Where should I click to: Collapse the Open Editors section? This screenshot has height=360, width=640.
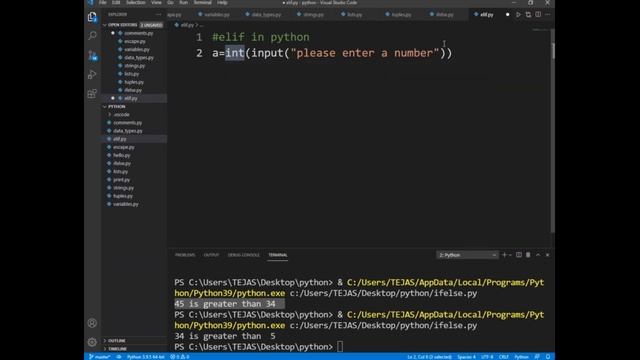click(x=121, y=25)
